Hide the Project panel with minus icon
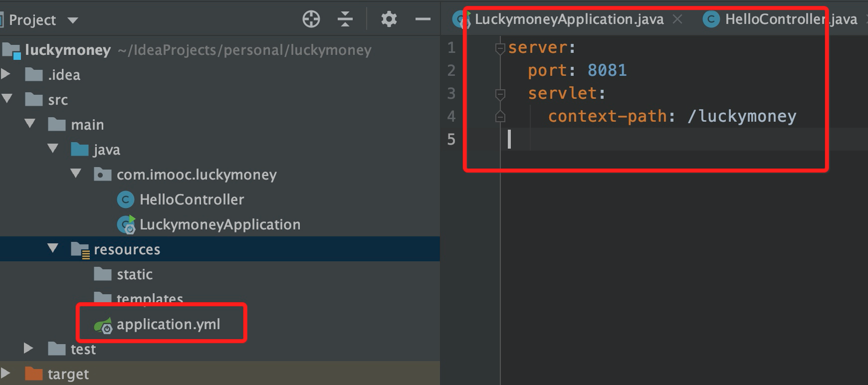Viewport: 868px width, 385px height. 423,19
